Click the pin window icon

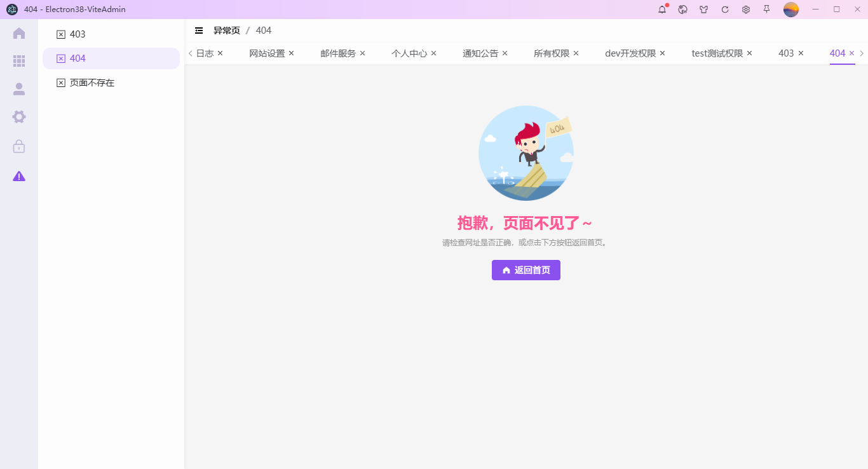tap(767, 10)
